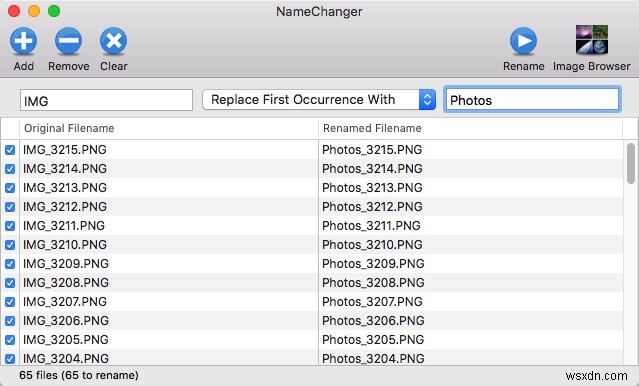Toggle the checkbox for IMG_3213.PNG
Viewport: 639px width, 386px height.
click(x=10, y=188)
